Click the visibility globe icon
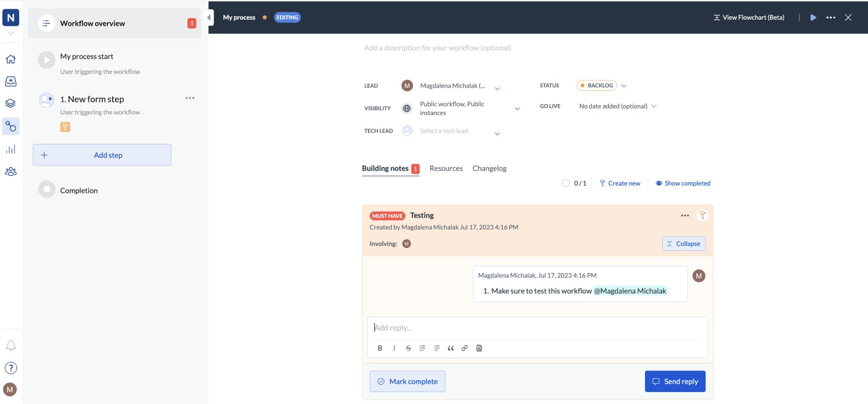The image size is (868, 404). click(x=407, y=108)
